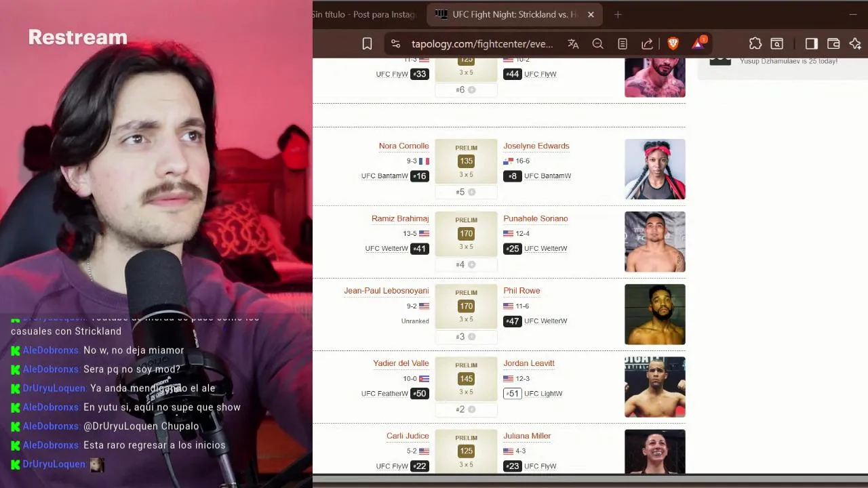Viewport: 868px width, 488px height.
Task: Open Brave Shields lion icon
Action: point(673,43)
